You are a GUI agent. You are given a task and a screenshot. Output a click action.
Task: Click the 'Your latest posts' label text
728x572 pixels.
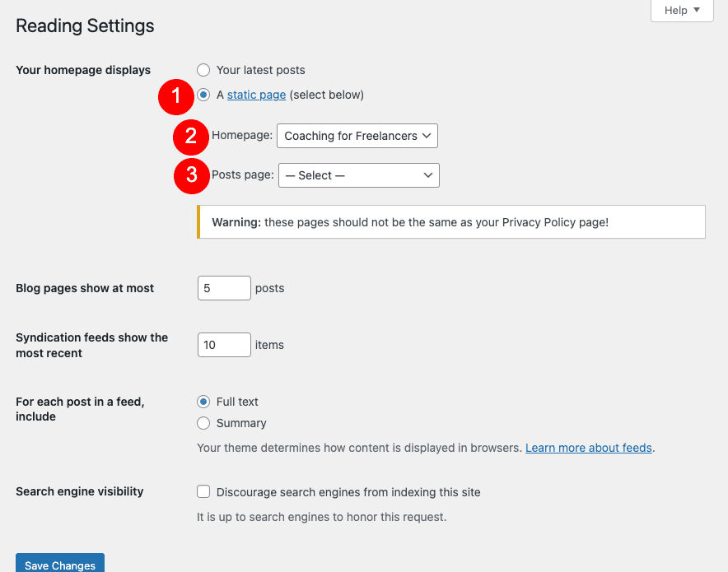tap(260, 70)
